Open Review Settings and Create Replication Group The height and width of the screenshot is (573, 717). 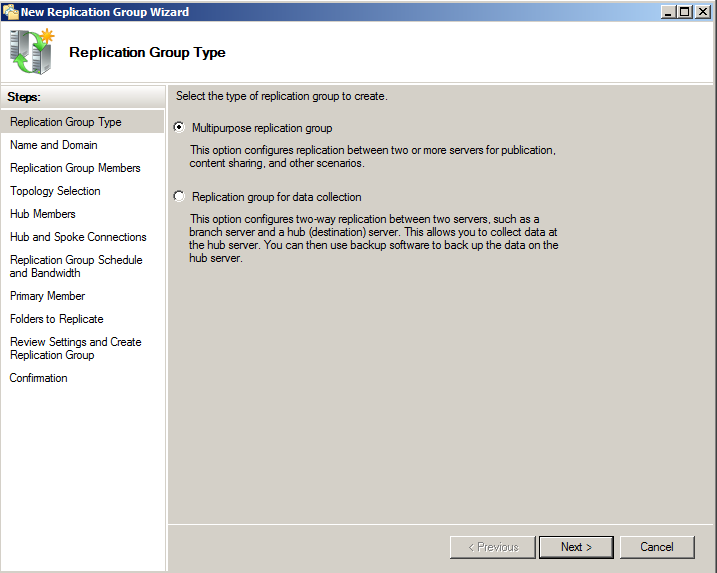click(x=76, y=348)
